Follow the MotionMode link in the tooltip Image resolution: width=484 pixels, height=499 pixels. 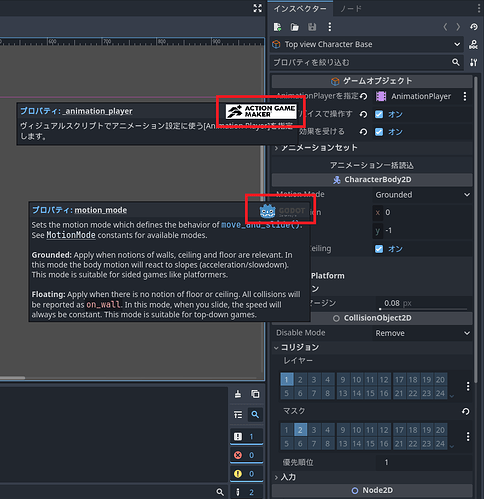(x=71, y=235)
